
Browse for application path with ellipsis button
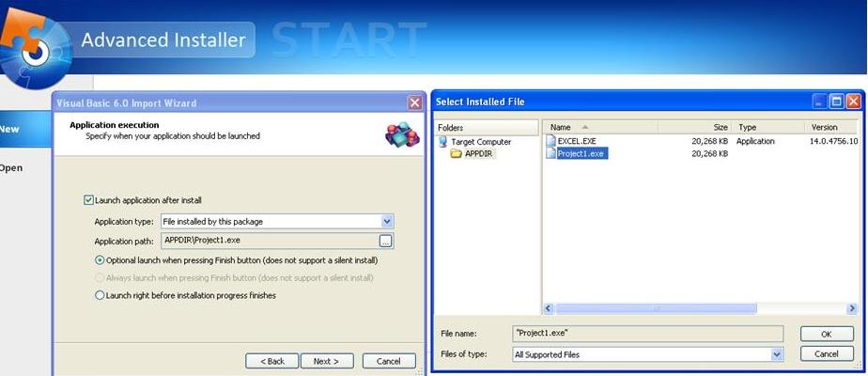click(x=386, y=241)
